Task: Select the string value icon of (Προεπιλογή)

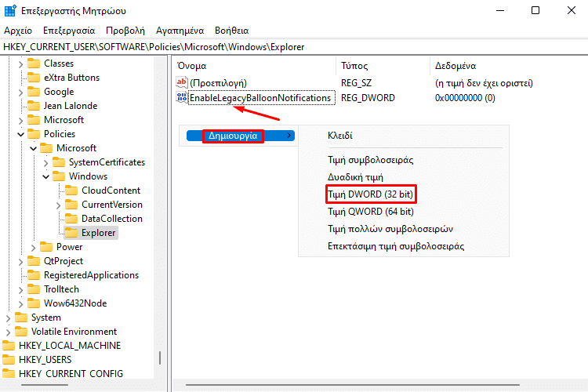Action: (x=182, y=82)
